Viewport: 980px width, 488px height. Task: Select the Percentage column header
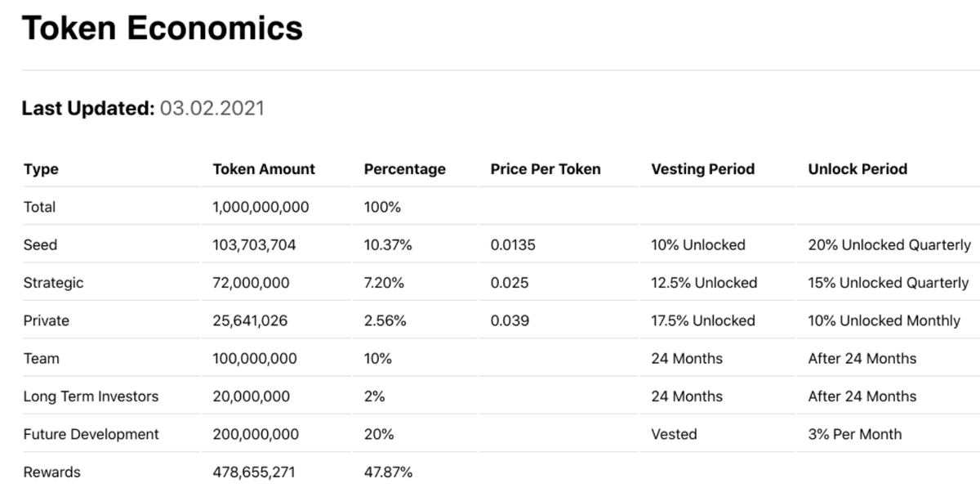pyautogui.click(x=404, y=169)
